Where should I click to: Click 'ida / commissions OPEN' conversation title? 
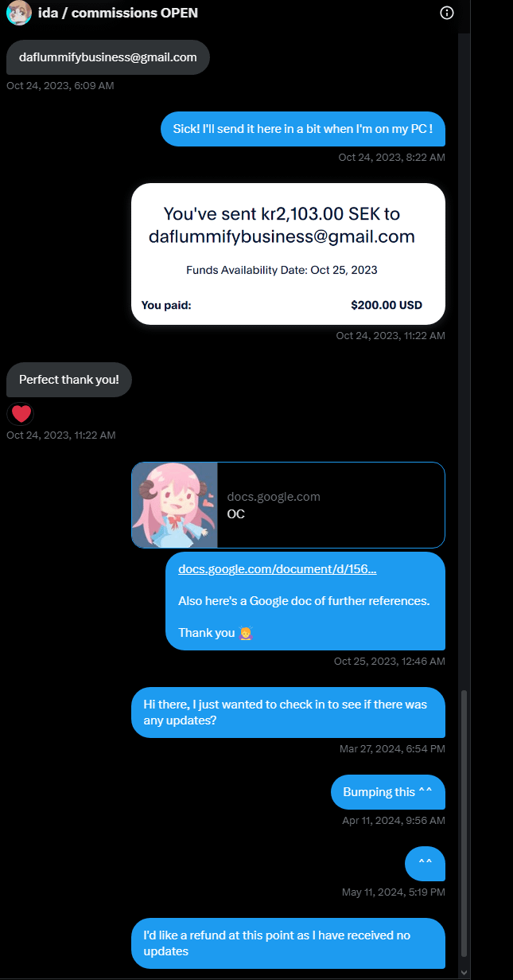click(x=118, y=13)
